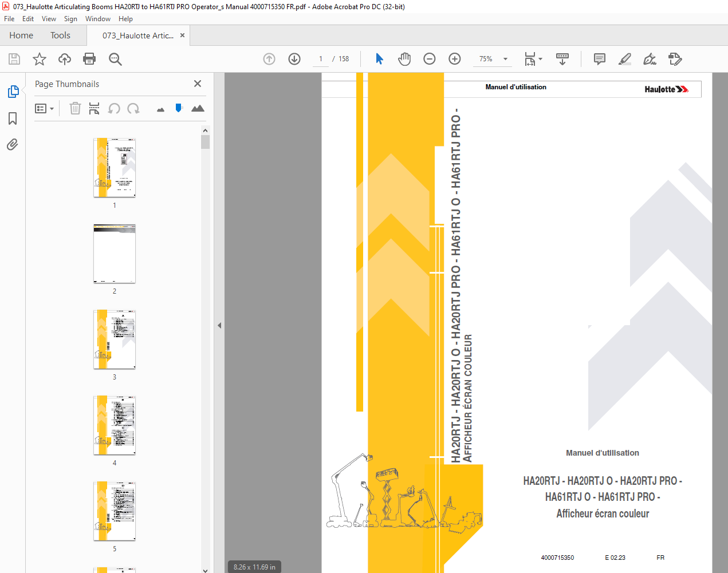Click the 'Manuel d'utilisation' header text

(516, 87)
